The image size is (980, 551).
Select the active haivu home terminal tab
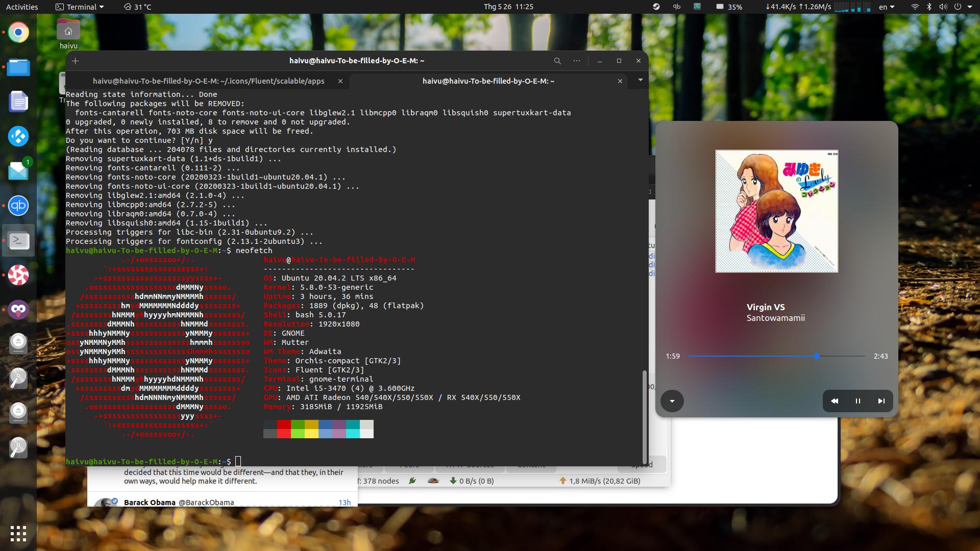coord(488,81)
